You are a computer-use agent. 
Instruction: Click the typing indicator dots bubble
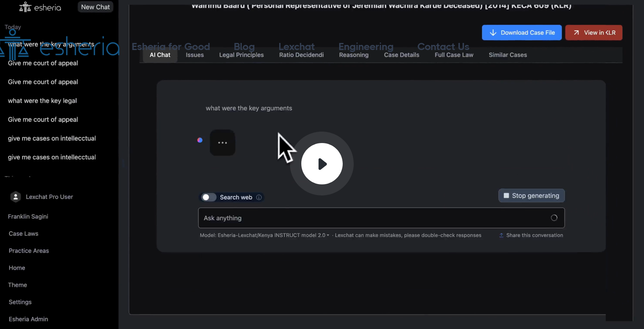(222, 143)
